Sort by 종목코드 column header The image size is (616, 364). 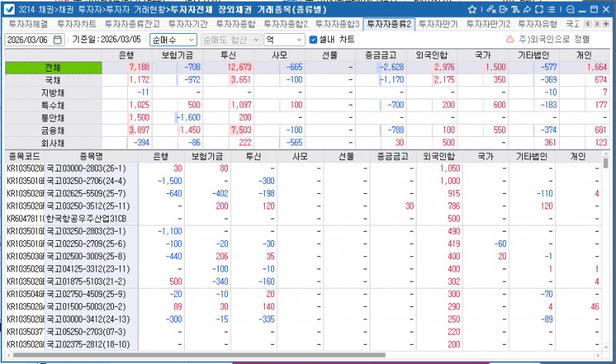(x=25, y=156)
